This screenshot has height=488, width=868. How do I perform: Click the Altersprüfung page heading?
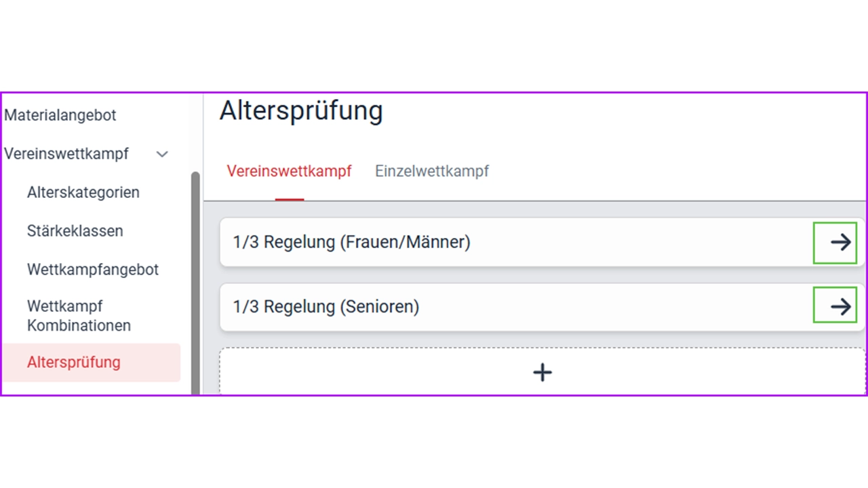coord(301,110)
